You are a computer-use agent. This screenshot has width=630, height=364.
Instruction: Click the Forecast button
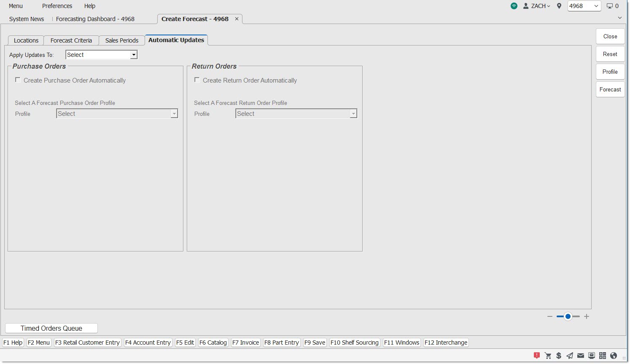pos(610,89)
